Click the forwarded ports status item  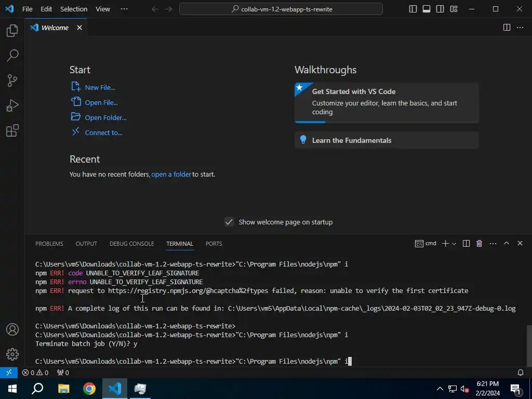point(63,373)
